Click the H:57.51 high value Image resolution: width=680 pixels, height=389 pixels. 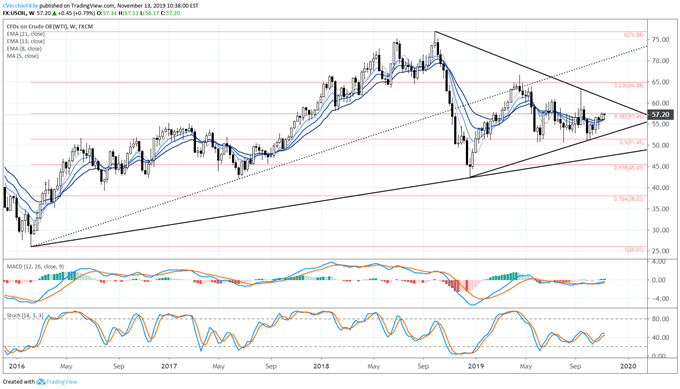pyautogui.click(x=128, y=13)
